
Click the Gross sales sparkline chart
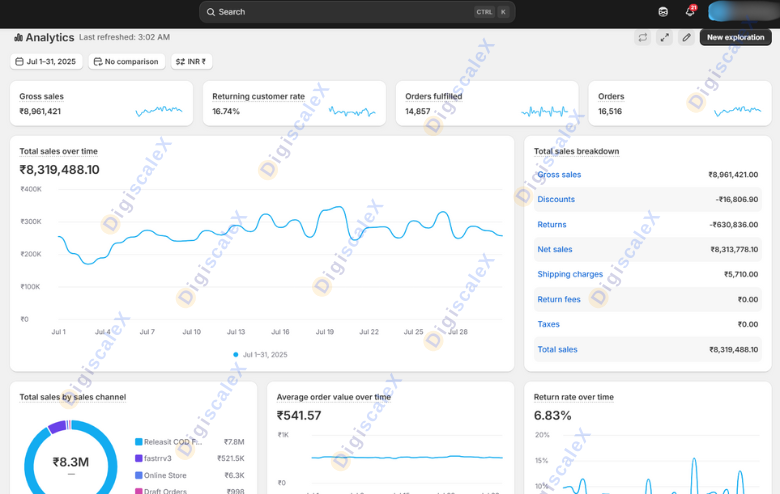(x=158, y=111)
